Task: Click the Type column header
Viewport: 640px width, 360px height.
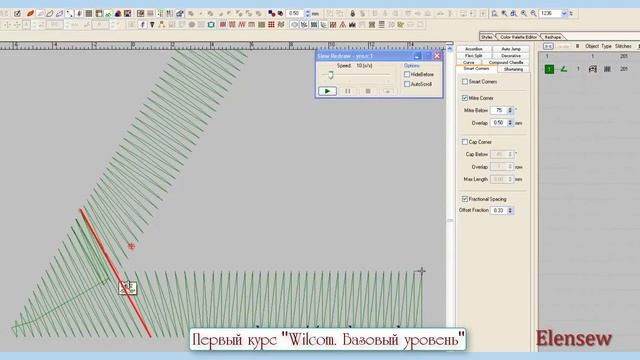Action: [607, 46]
